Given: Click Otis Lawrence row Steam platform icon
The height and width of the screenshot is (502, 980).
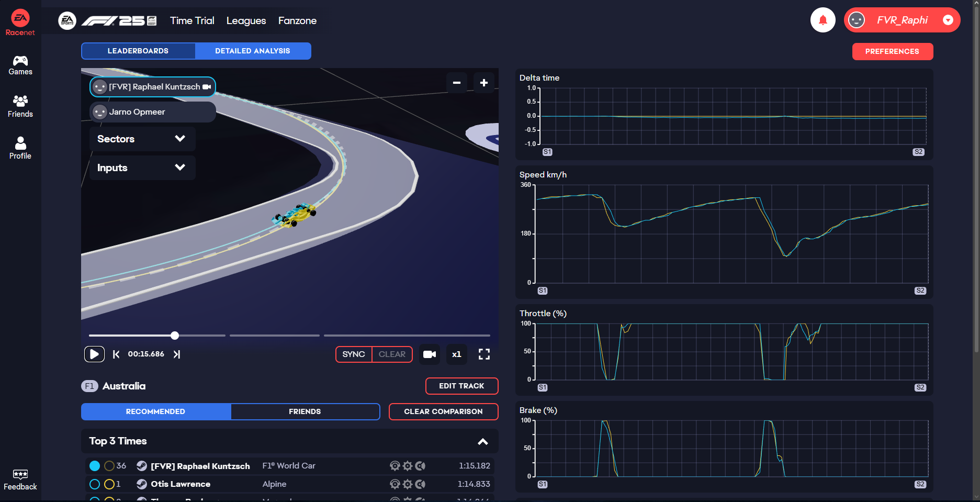Looking at the screenshot, I should (x=141, y=484).
